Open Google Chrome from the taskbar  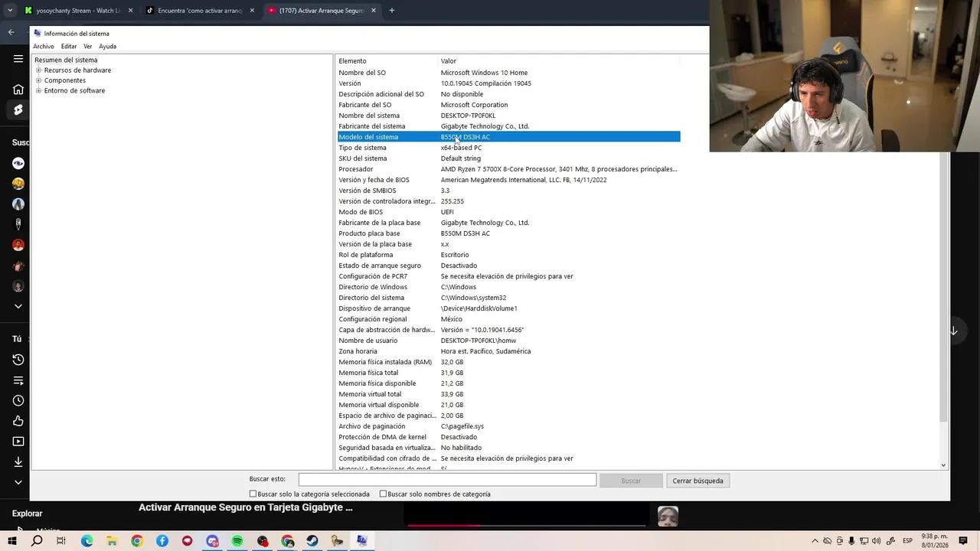click(x=137, y=541)
